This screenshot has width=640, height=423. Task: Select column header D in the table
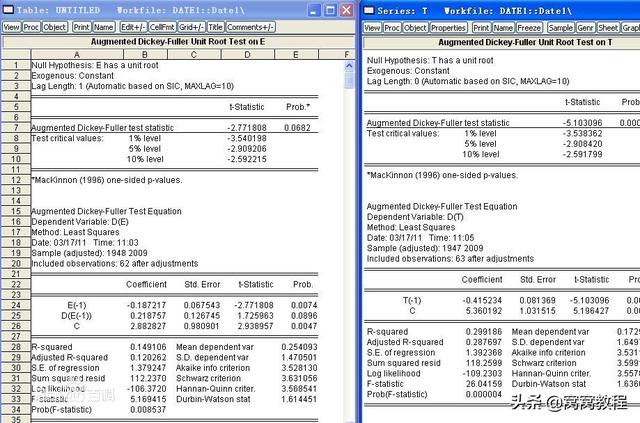coord(246,54)
